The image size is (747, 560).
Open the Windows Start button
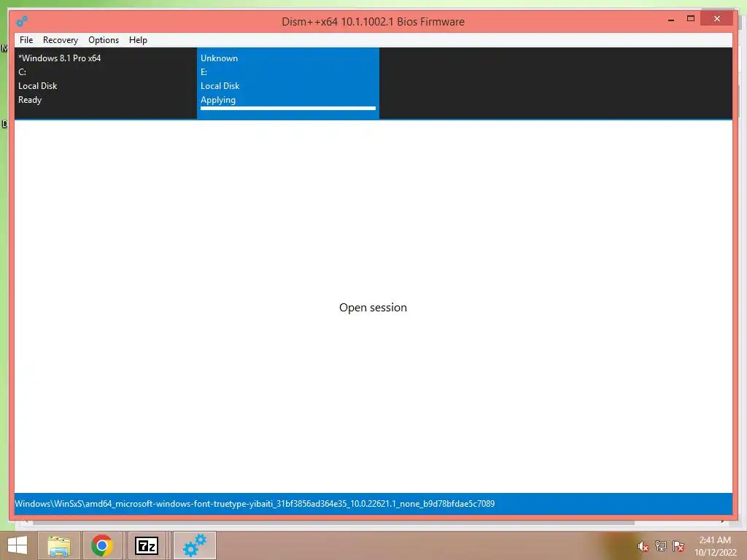[x=18, y=545]
